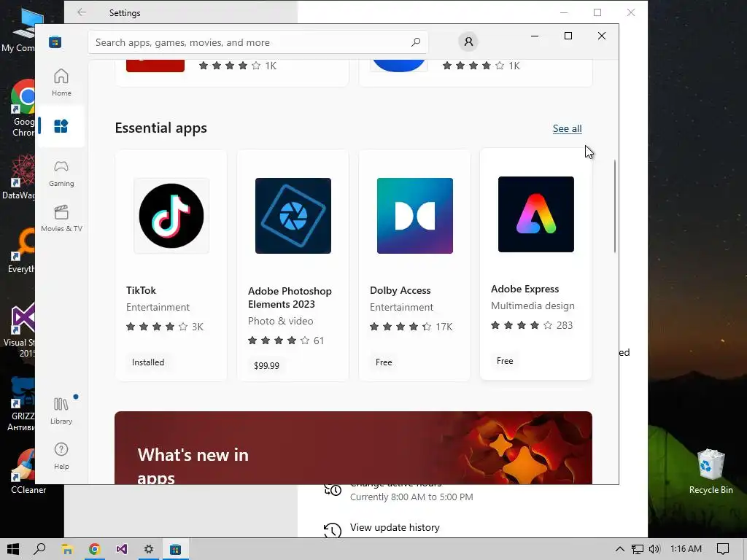Click the Adobe Photoshop Elements 2023 title

[290, 297]
